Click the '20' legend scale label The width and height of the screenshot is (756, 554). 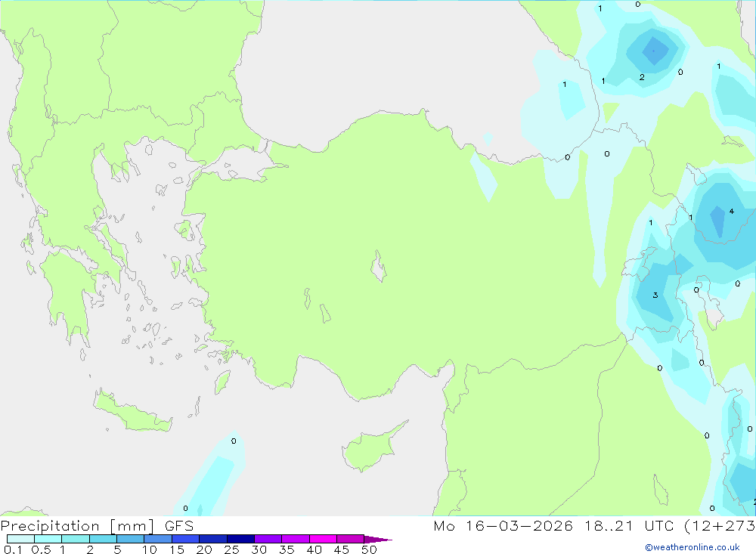[x=204, y=549]
